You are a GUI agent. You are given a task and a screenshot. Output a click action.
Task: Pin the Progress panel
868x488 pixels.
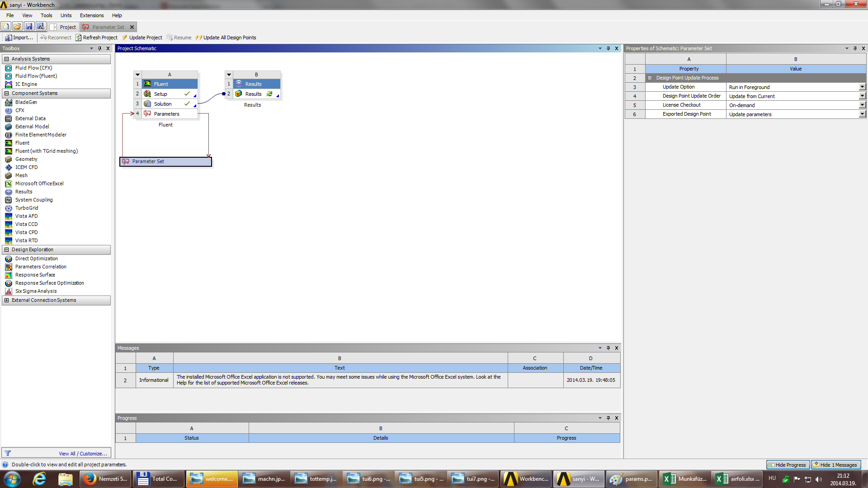point(608,418)
